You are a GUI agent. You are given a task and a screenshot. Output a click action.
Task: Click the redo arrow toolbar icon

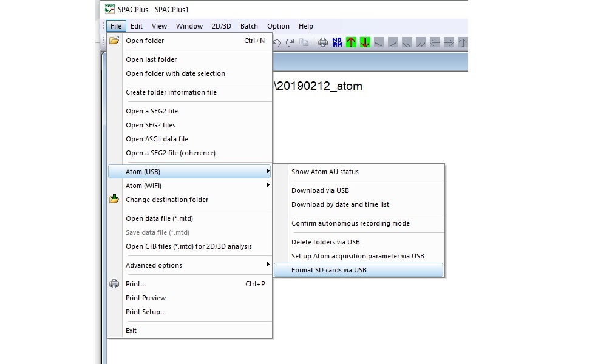(x=290, y=42)
